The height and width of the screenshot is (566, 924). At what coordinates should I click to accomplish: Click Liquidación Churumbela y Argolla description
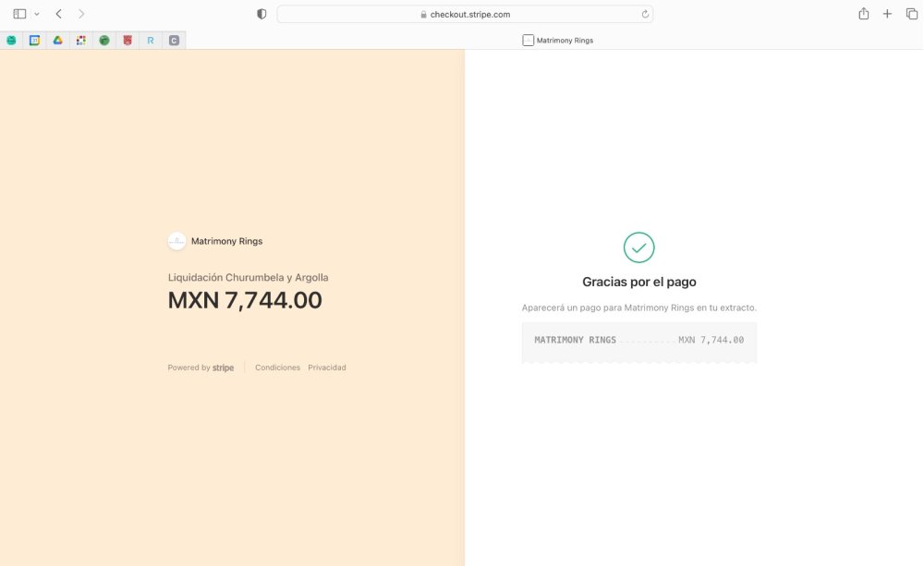coord(248,277)
